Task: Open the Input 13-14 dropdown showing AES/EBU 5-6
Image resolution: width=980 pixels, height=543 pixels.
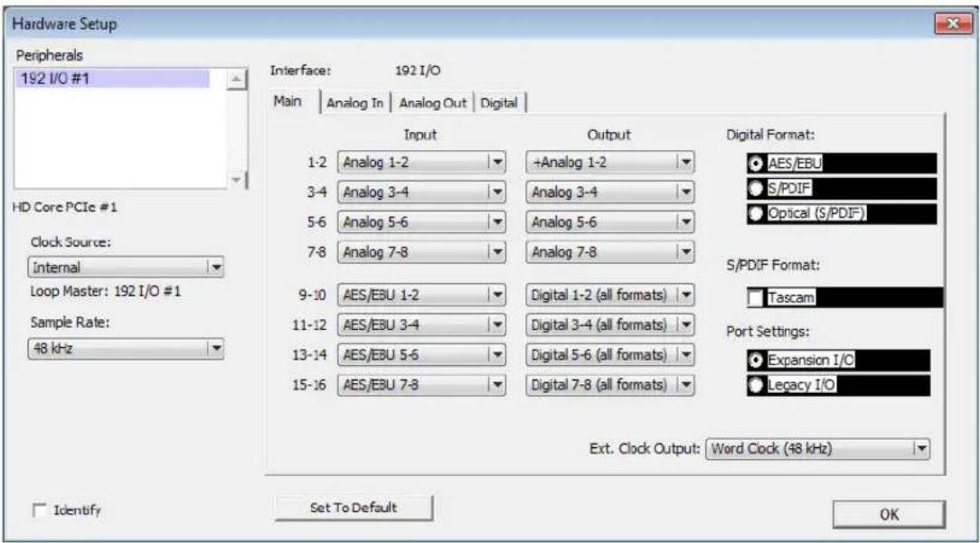Action: [422, 354]
